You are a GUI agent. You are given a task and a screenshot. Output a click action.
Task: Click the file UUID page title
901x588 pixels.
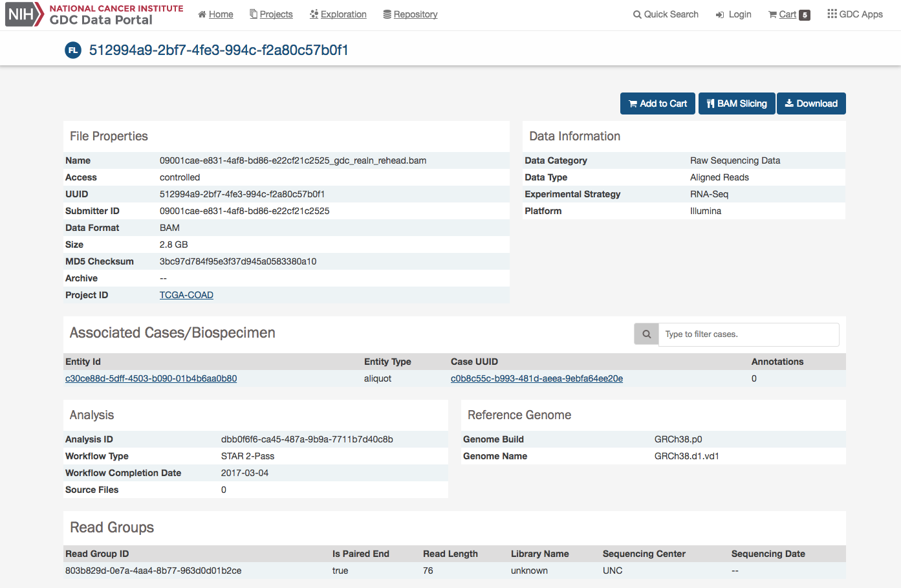(x=219, y=50)
